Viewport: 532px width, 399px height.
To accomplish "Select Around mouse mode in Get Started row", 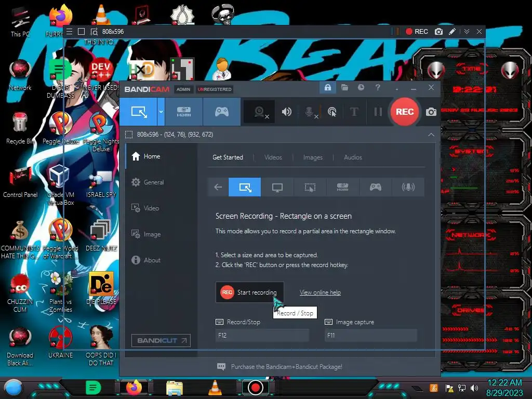I will point(310,187).
